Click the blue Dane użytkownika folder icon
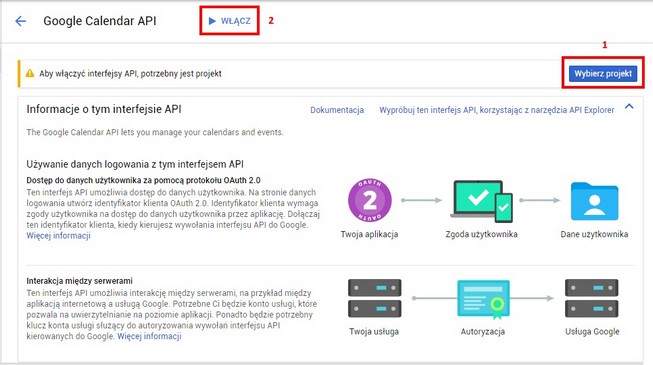The image size is (653, 365). pyautogui.click(x=594, y=201)
